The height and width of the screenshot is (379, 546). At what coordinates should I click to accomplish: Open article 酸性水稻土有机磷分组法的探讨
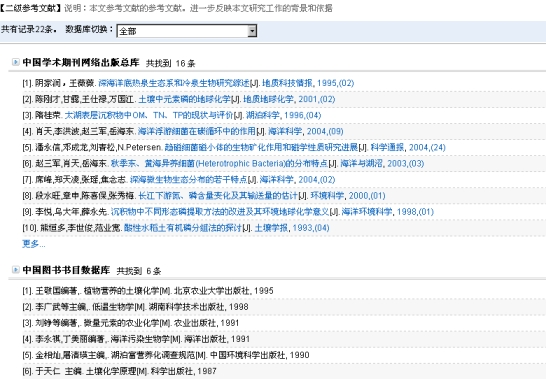[x=182, y=228]
